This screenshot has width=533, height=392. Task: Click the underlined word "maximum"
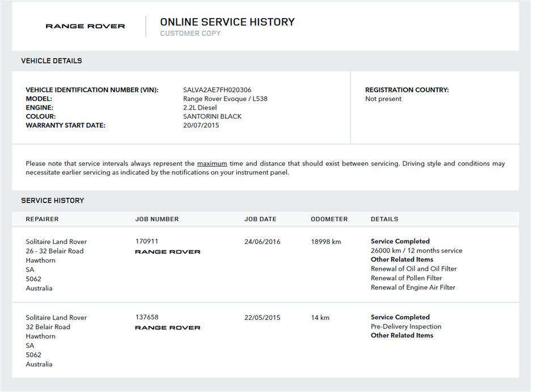point(212,163)
